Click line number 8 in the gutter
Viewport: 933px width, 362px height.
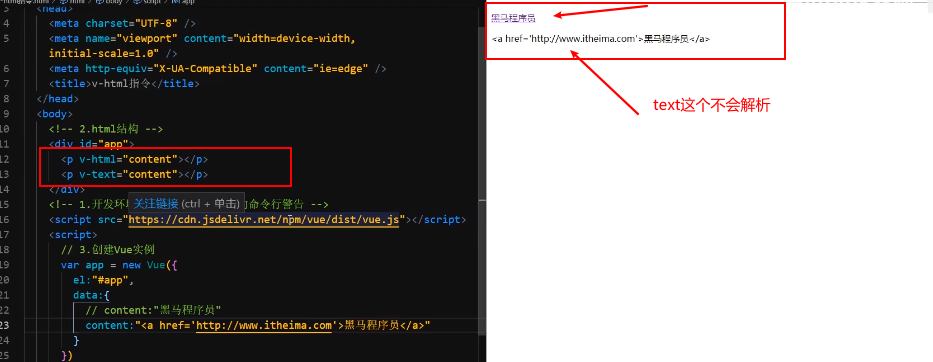coord(6,99)
